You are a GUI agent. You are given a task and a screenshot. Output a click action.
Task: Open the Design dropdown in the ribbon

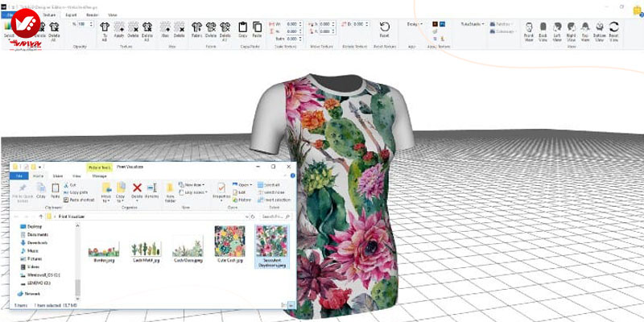415,24
